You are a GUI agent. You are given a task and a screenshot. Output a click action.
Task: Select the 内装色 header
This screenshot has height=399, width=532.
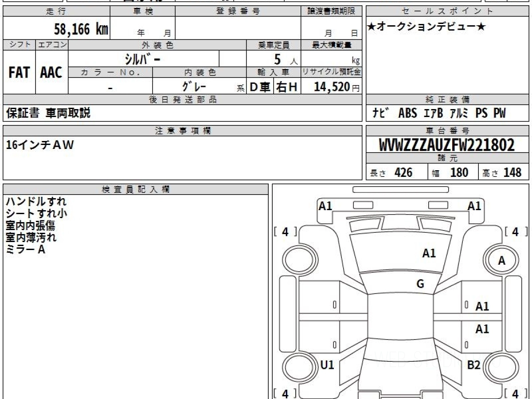pos(199,72)
